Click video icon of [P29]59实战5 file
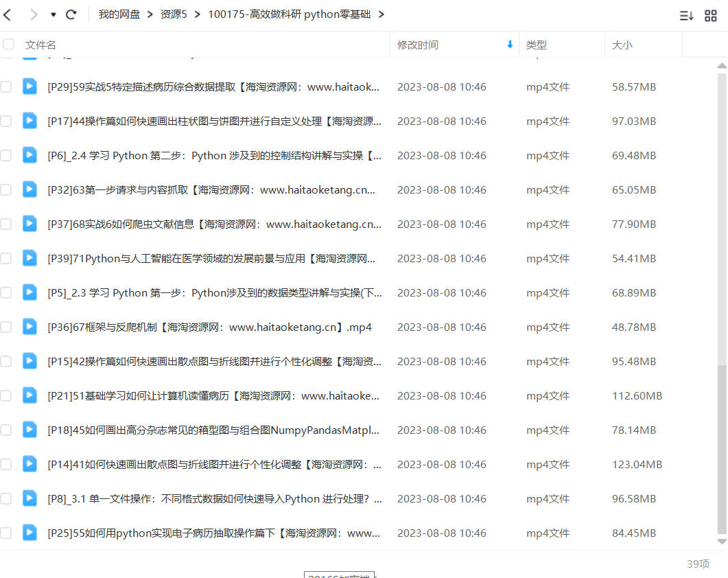 [30, 86]
